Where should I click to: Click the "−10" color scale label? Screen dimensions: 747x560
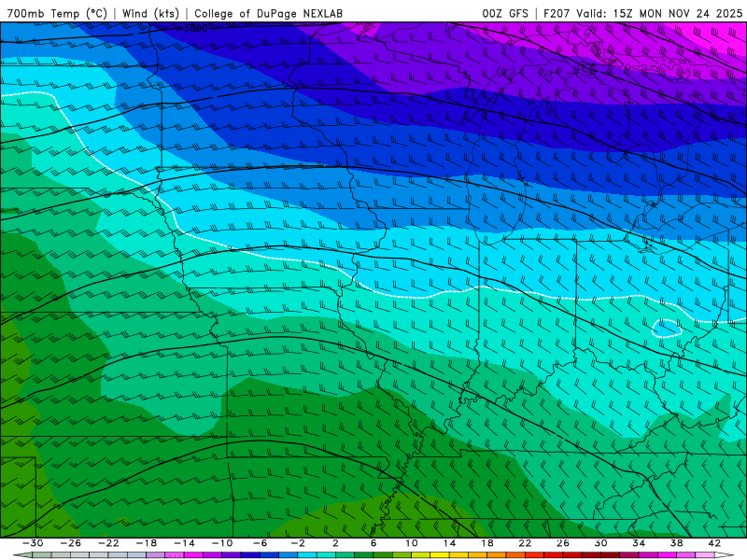(222, 543)
